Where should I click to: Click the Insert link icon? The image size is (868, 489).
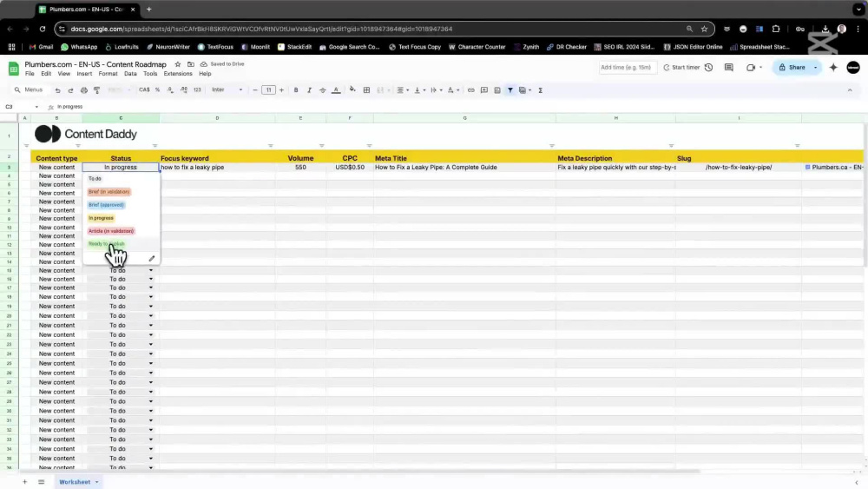(x=470, y=90)
